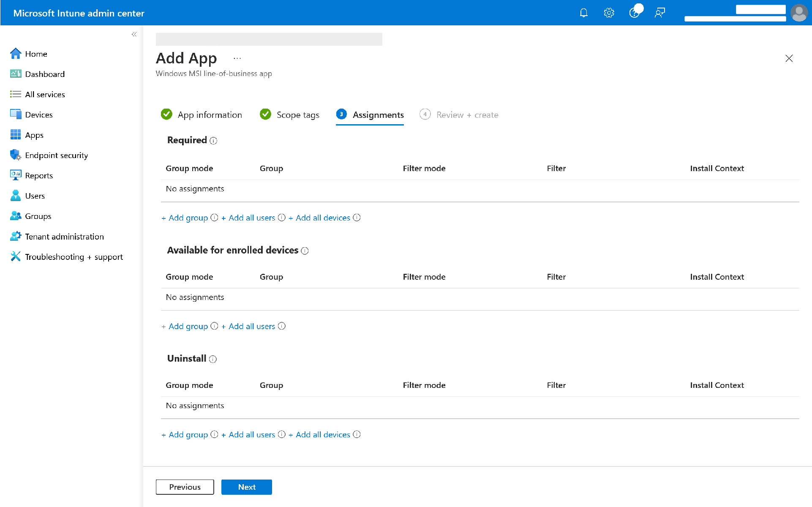Screen dimensions: 812x507
Task: View Reports from the sidebar
Action: click(39, 175)
